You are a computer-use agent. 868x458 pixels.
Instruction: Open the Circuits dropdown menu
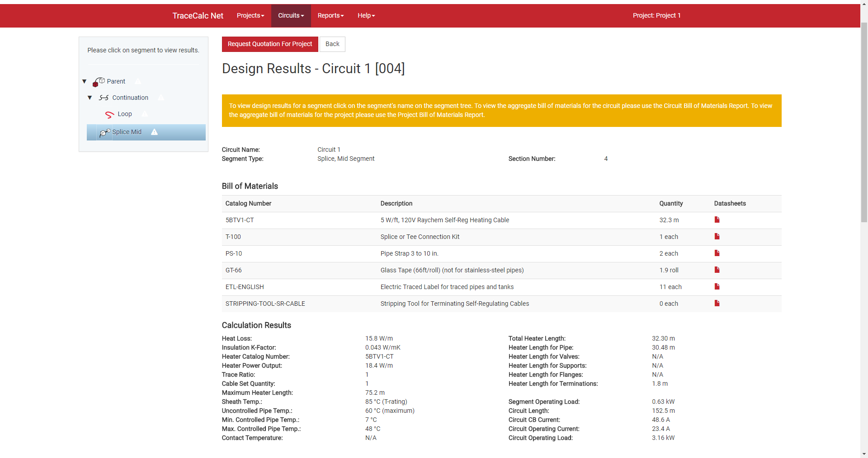(x=291, y=16)
